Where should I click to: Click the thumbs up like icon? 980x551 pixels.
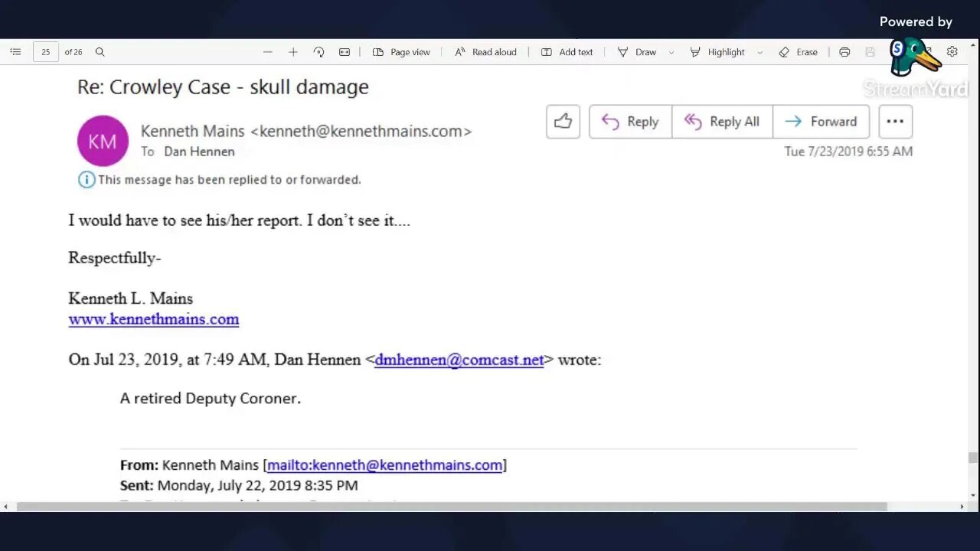click(563, 122)
